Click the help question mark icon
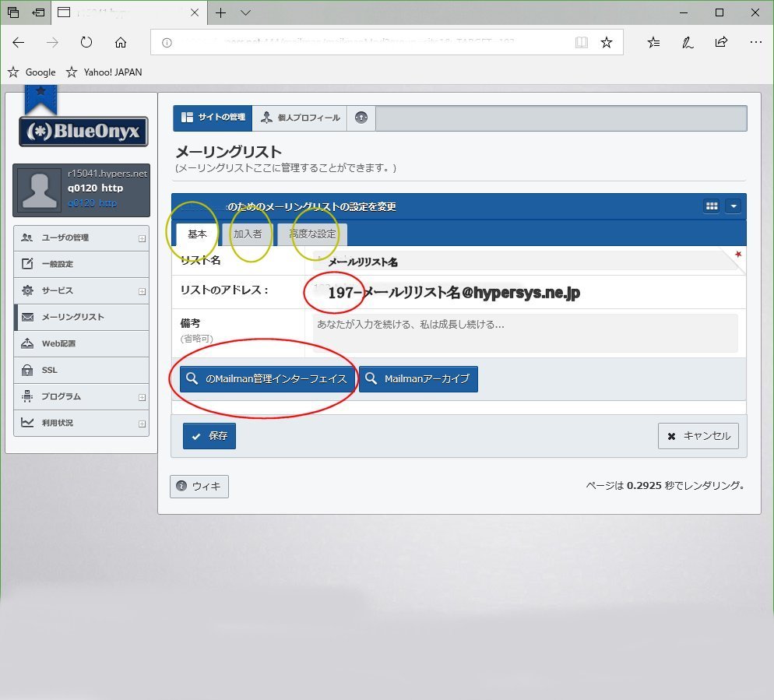 click(361, 118)
